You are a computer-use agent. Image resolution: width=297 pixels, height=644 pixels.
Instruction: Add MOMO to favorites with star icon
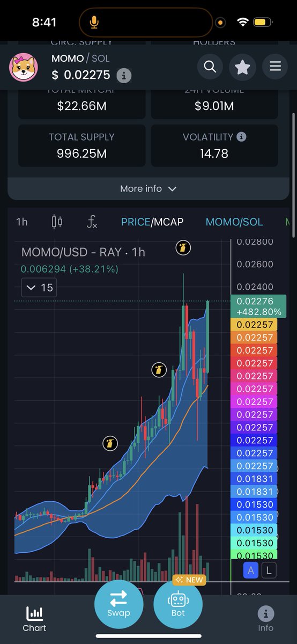243,67
